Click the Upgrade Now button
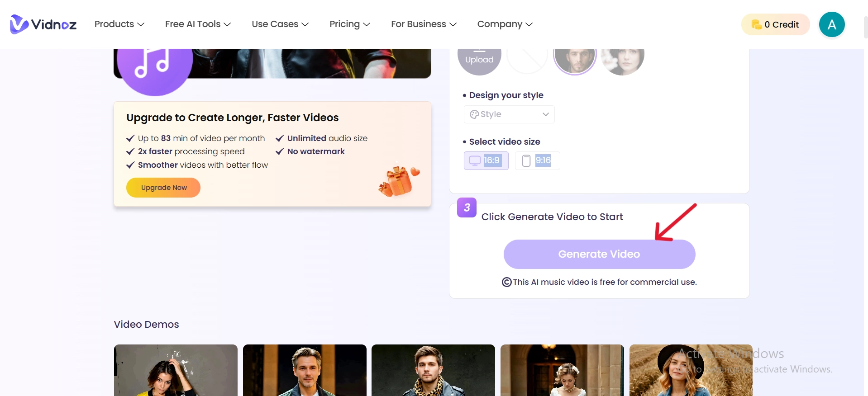Image resolution: width=868 pixels, height=396 pixels. tap(163, 188)
